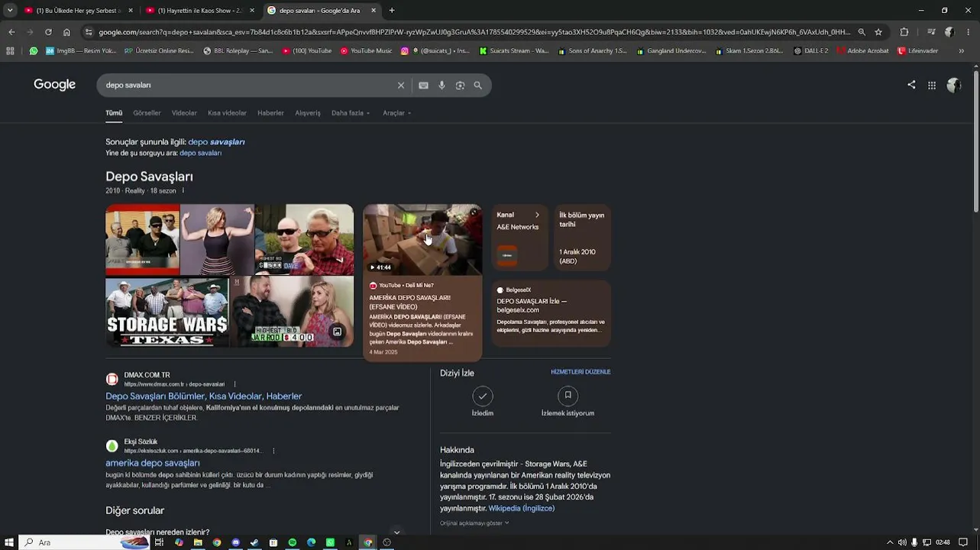Open Task View on the taskbar
The image size is (980, 550).
click(x=159, y=542)
